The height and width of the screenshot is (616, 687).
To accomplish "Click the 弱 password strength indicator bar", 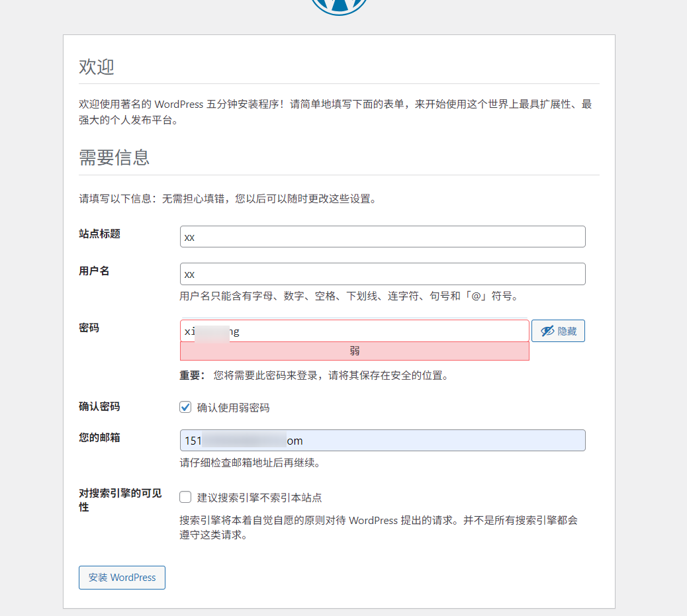I will (355, 351).
